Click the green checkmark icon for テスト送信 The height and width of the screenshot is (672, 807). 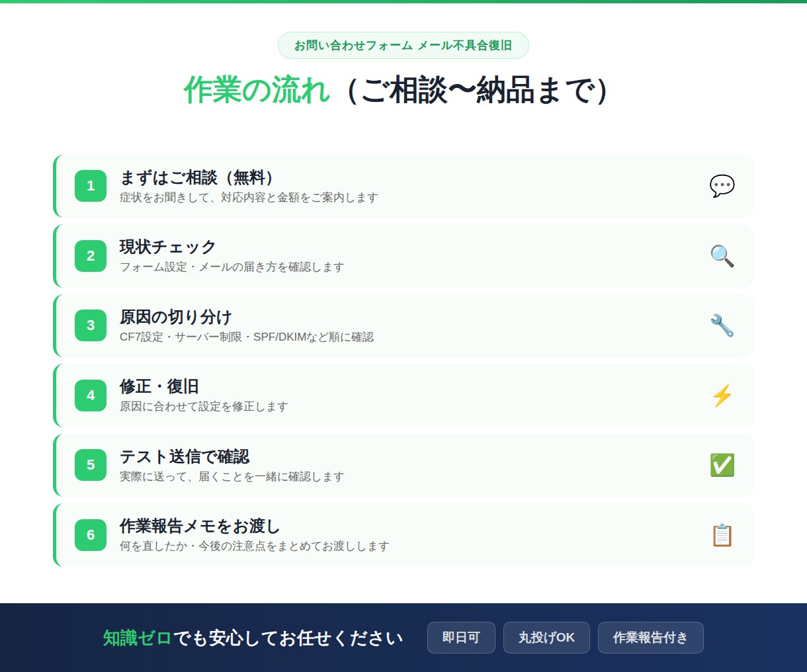722,465
